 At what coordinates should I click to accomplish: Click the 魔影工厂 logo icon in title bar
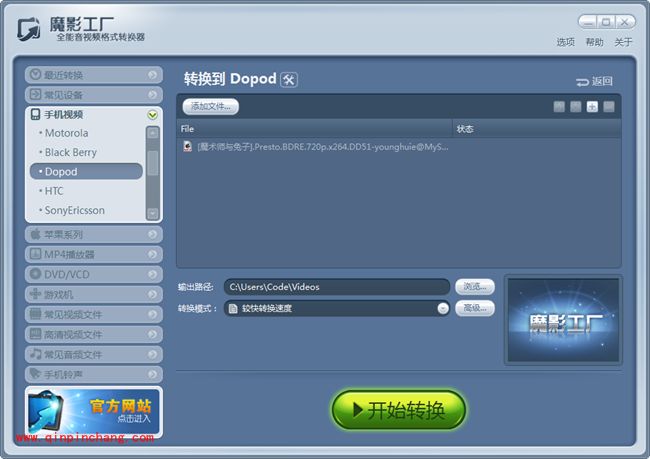(28, 28)
